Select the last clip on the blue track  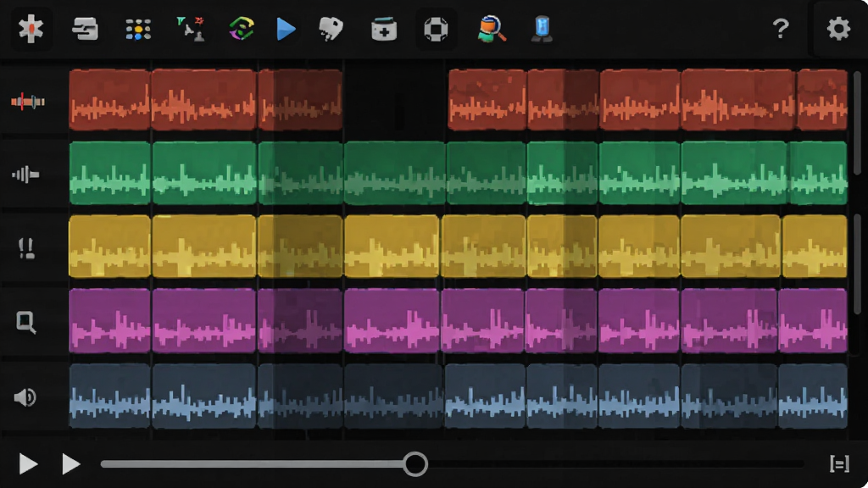(813, 396)
